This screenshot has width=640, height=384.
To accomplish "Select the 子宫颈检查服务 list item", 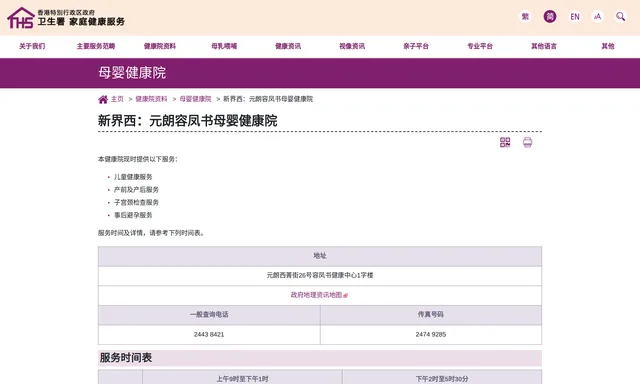I will click(x=136, y=202).
